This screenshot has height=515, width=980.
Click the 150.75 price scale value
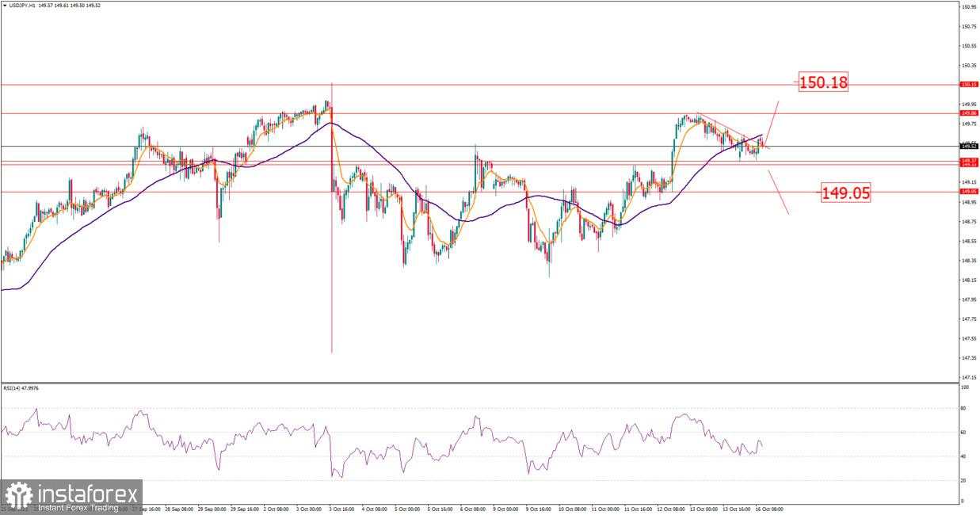coord(968,26)
